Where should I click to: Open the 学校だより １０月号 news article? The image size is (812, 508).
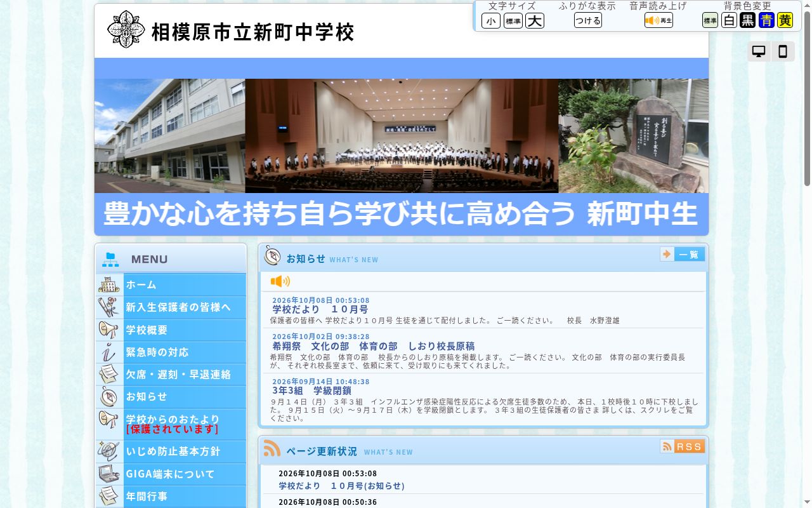point(320,310)
